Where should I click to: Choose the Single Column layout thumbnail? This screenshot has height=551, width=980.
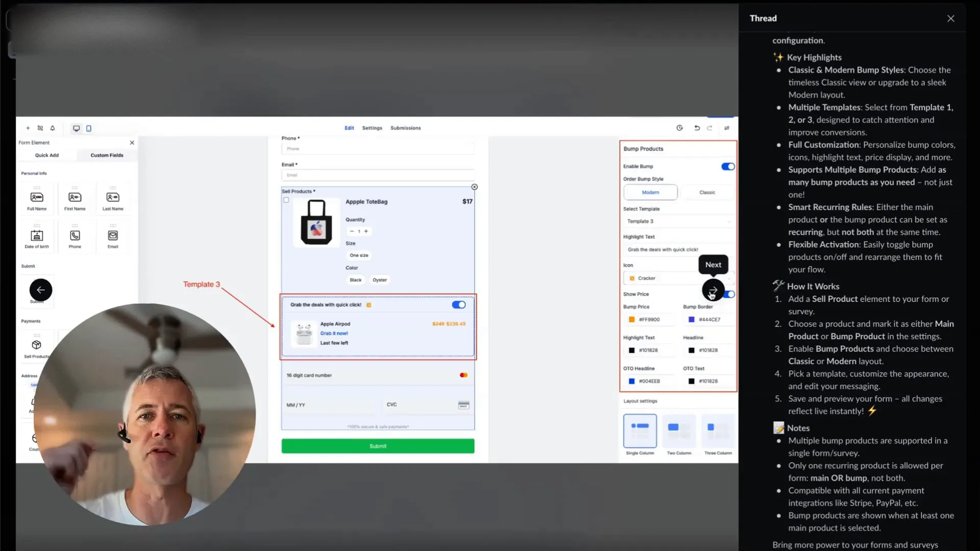coord(640,431)
